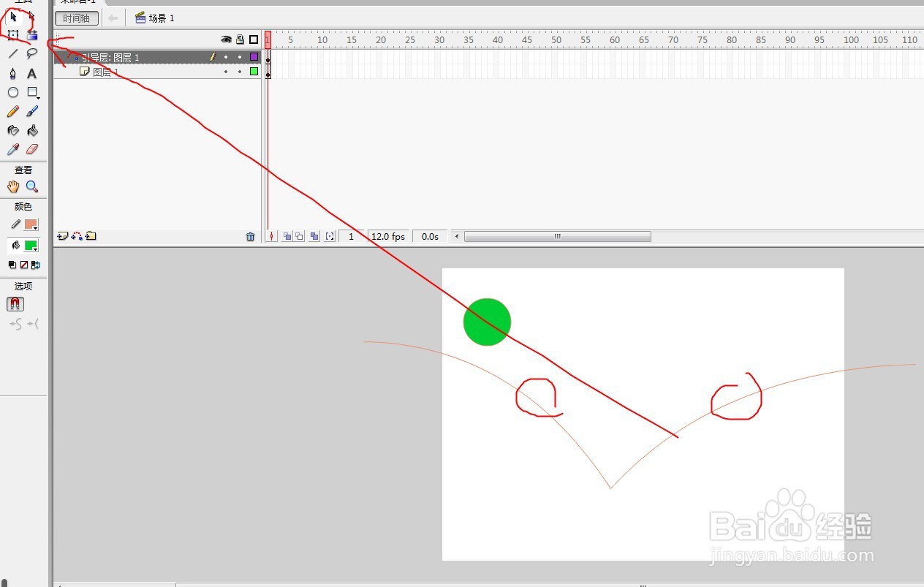Select the Hand tool
The width and height of the screenshot is (924, 587).
pyautogui.click(x=13, y=186)
